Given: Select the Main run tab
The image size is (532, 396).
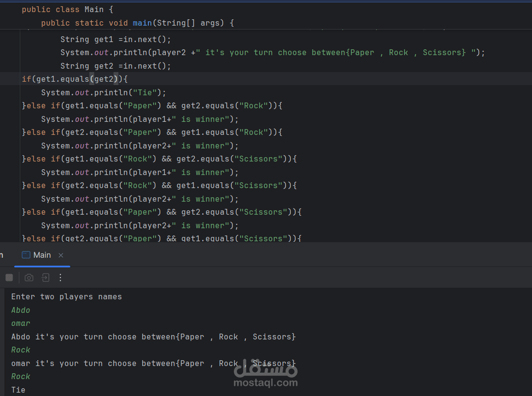Looking at the screenshot, I should click(42, 255).
